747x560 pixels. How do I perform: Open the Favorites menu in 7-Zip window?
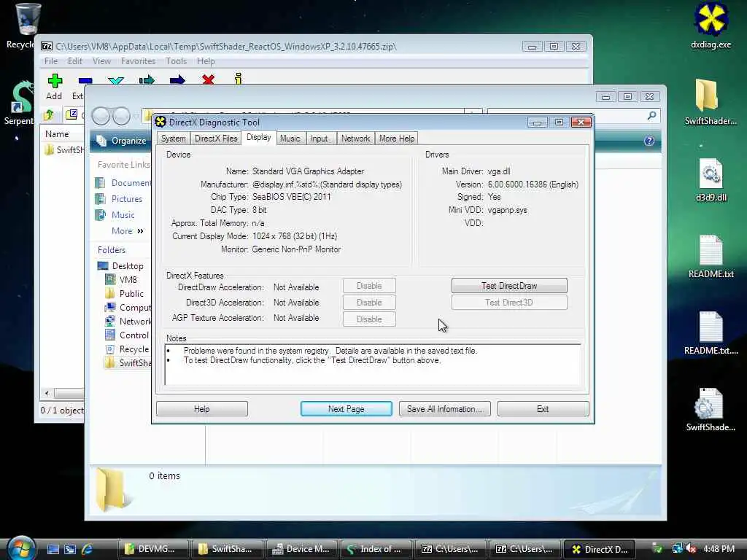138,61
